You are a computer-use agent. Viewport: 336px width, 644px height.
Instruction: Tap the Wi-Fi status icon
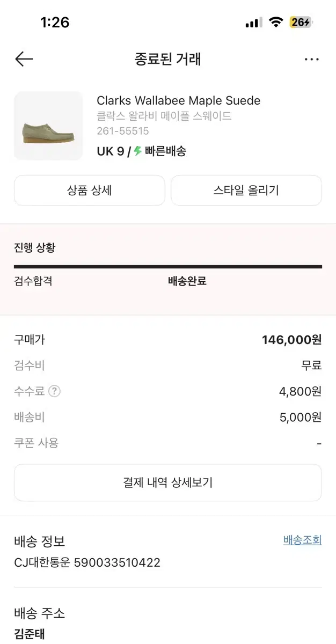276,22
